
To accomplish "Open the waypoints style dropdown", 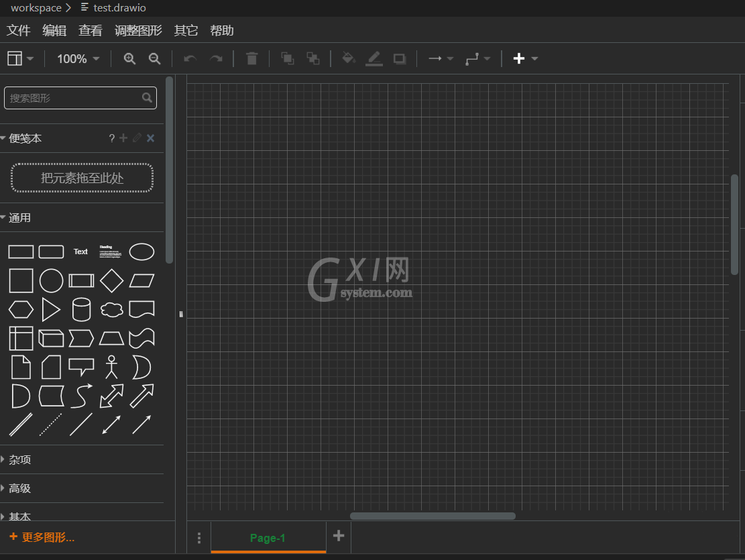I will click(x=477, y=58).
